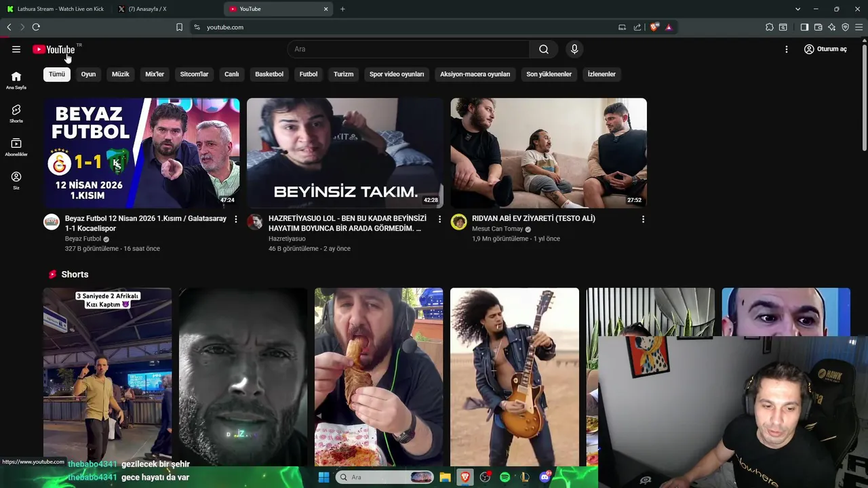Viewport: 868px width, 488px height.
Task: Select the Sitcom'lar filter chip
Action: click(194, 74)
